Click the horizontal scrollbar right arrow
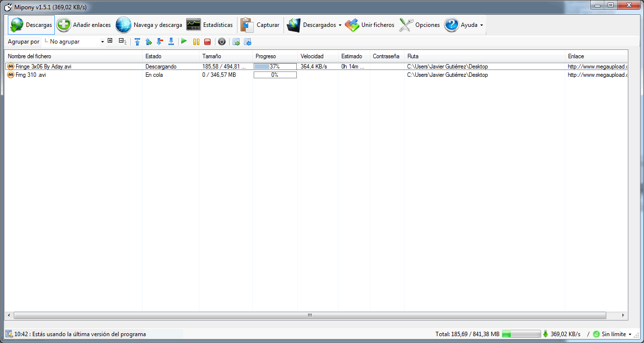The width and height of the screenshot is (644, 343). click(623, 316)
